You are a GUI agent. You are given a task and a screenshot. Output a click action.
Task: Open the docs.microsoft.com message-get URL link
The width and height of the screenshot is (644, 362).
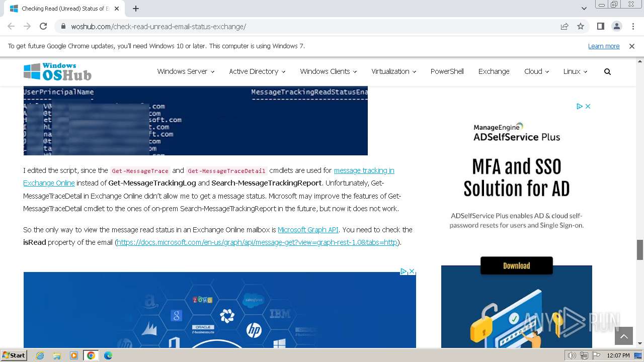pos(257,242)
